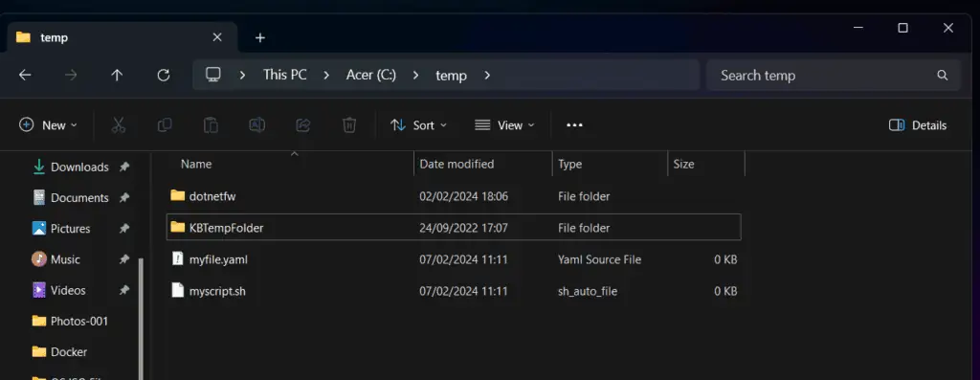Viewport: 980px width, 380px height.
Task: Refresh the temp folder view
Action: pos(163,75)
